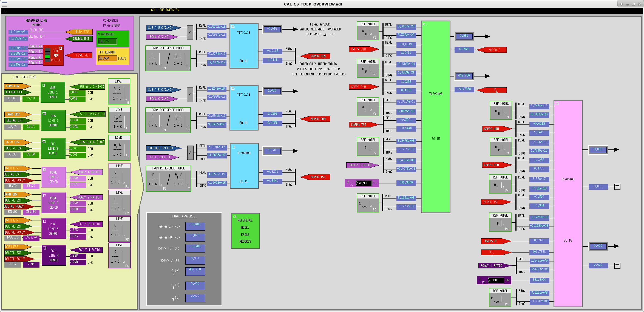Click the PCALY 2 RATIO REAL value 1.4303e+06
644x312 pixels.
point(406,160)
